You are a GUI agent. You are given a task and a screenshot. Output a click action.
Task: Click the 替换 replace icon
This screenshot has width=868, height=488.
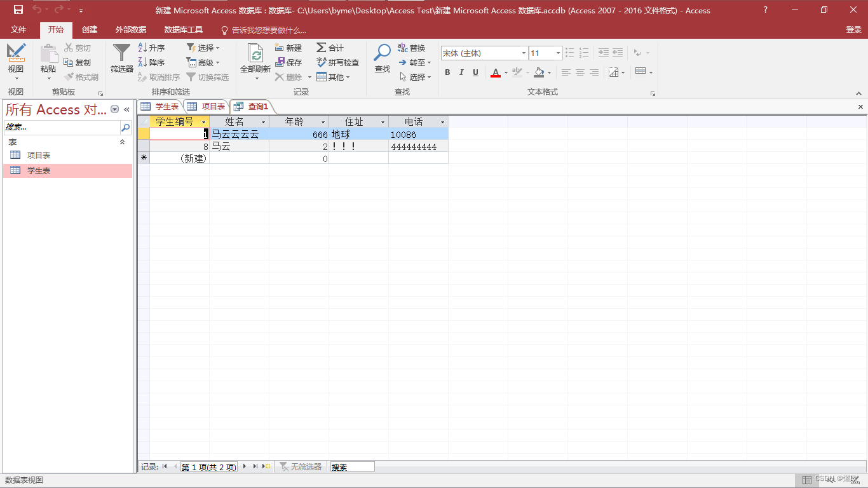tap(402, 48)
